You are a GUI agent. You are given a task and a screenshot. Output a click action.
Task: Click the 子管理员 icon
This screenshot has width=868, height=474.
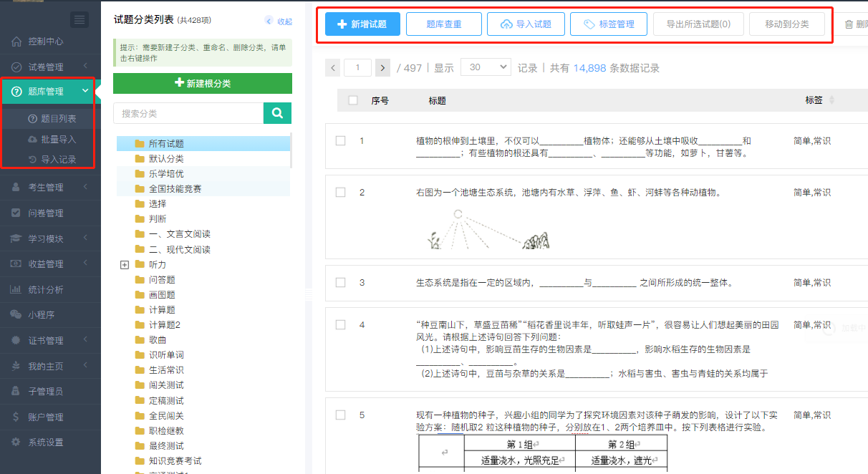coord(16,391)
